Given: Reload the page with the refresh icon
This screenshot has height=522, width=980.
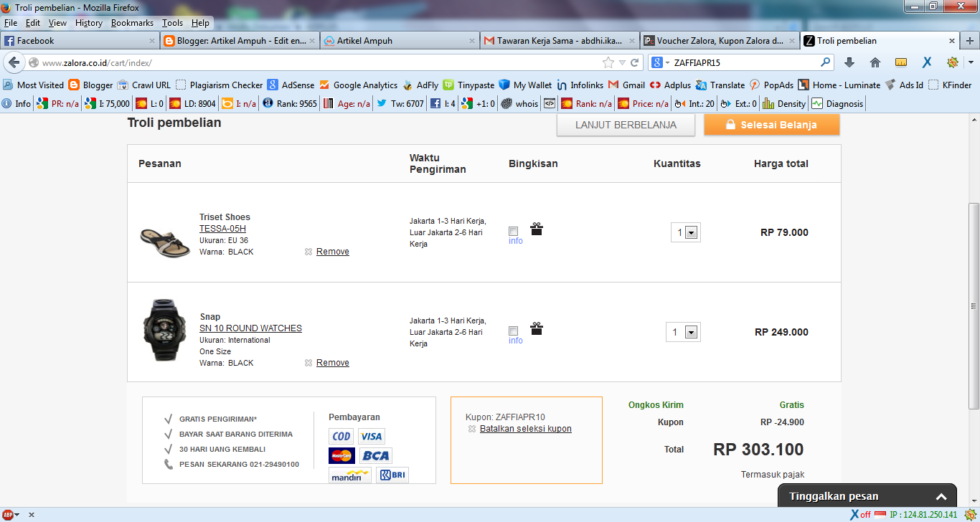Looking at the screenshot, I should coord(635,62).
